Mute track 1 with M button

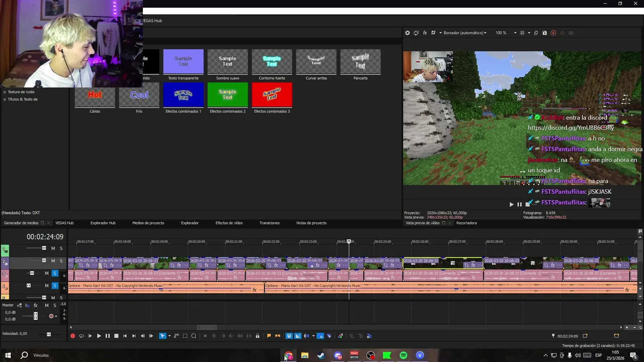(x=53, y=248)
